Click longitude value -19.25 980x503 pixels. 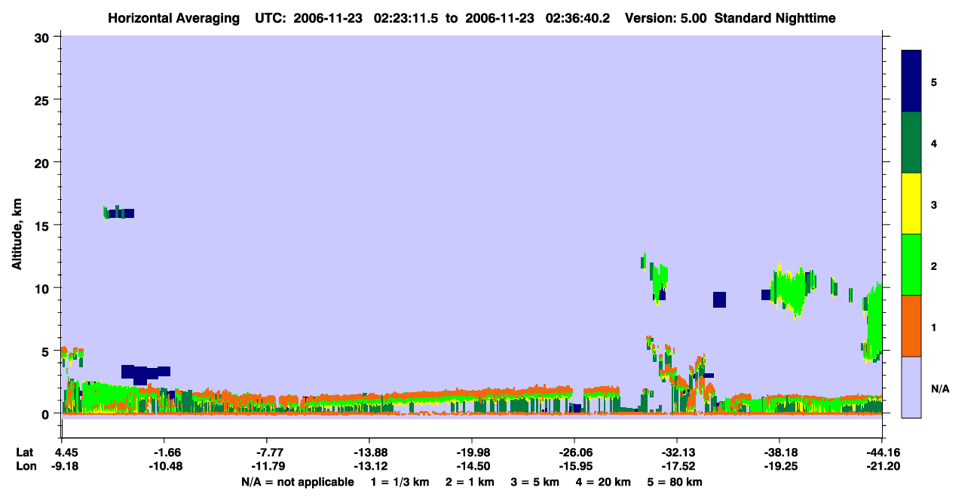click(x=779, y=466)
